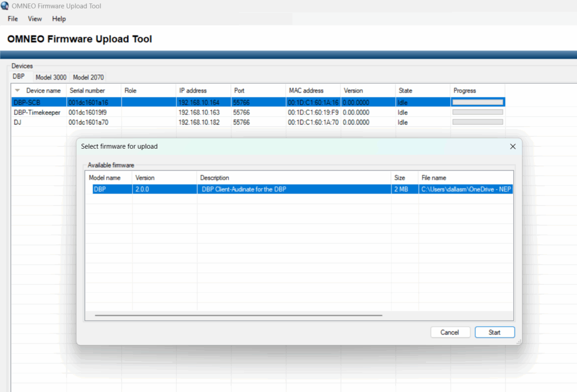Image resolution: width=577 pixels, height=392 pixels.
Task: Click the firmware list horizontal scrollbar
Action: coord(238,315)
